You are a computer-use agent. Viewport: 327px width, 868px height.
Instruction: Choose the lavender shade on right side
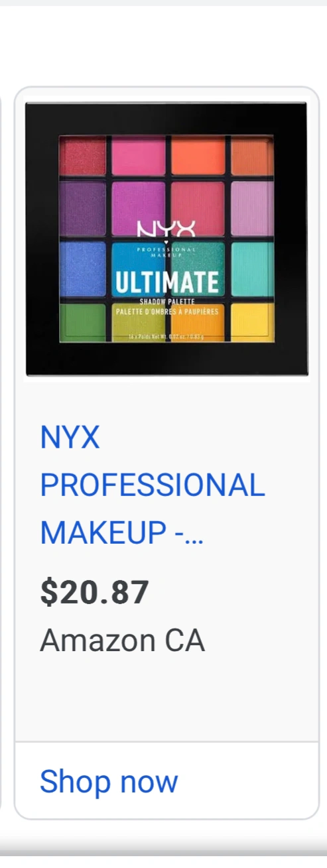pos(252,209)
